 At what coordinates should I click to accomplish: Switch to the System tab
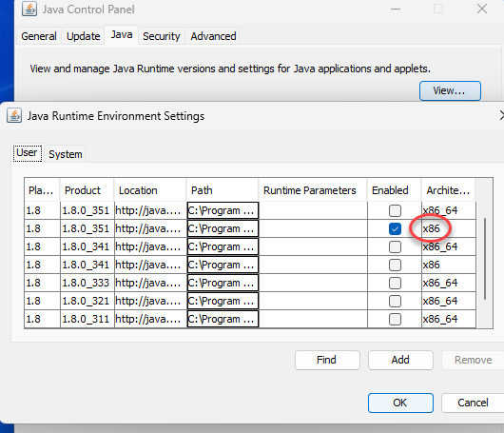coord(66,154)
